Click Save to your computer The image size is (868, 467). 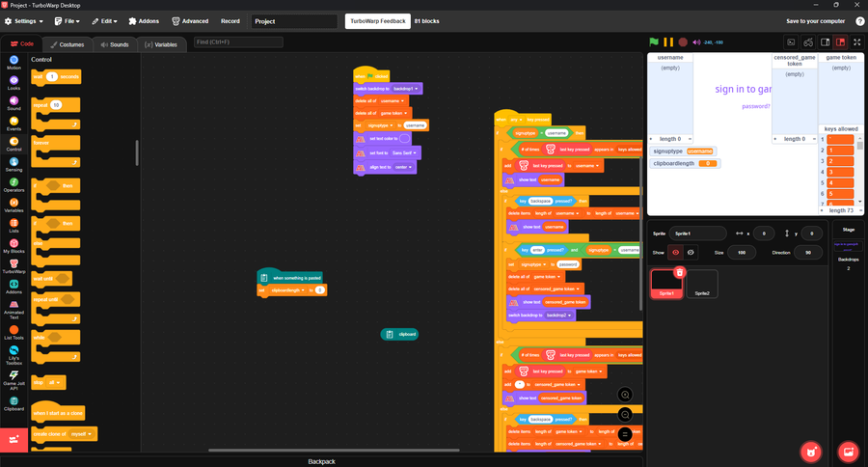coord(815,21)
